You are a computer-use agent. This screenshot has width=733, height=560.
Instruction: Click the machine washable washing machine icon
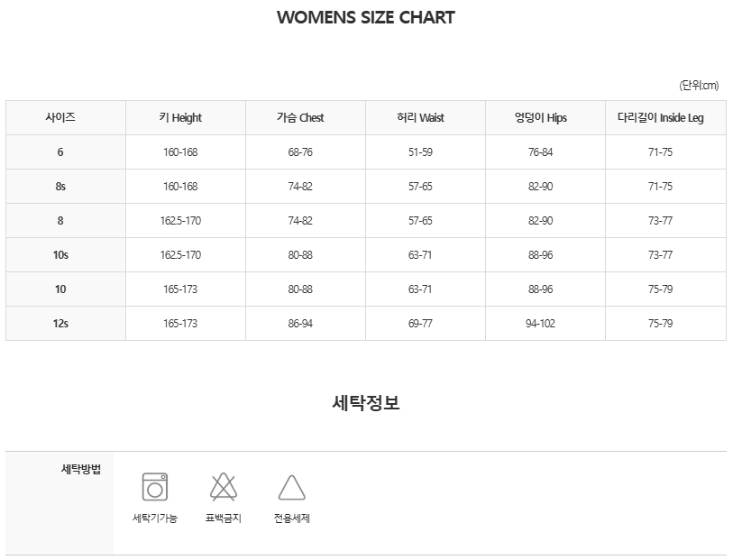tap(155, 487)
